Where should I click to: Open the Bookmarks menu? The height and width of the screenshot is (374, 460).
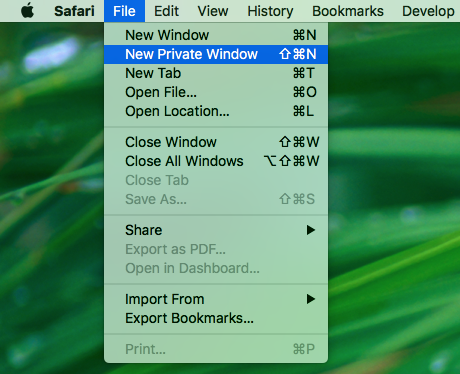(348, 11)
